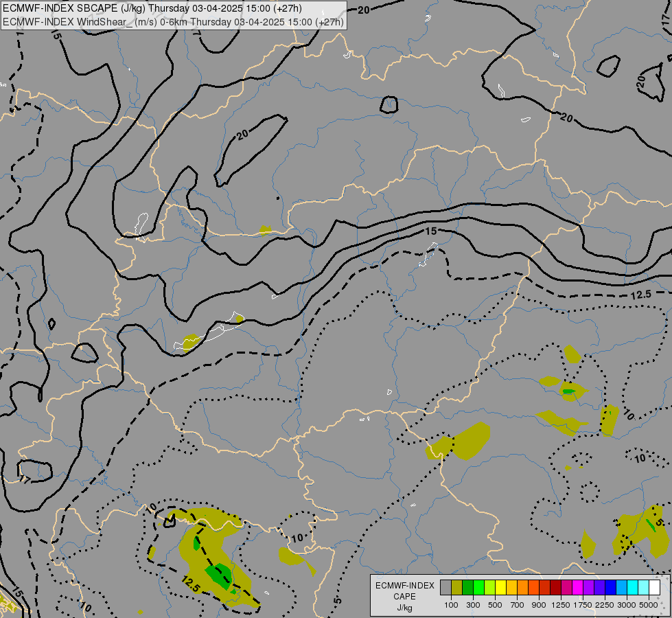The height and width of the screenshot is (618, 672).
Task: Click the "5000" legend value
Action: (x=649, y=605)
